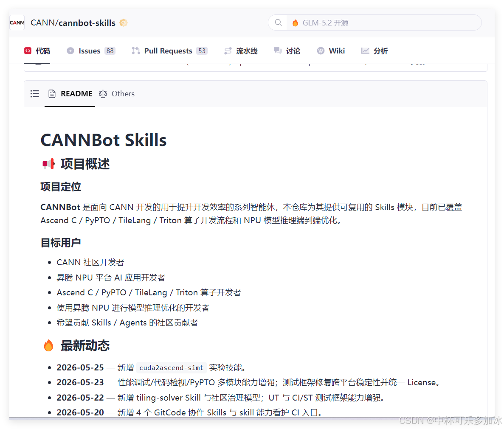Click the flame emoji before 最新动态
Screen dimensions: 504x429
click(48, 346)
